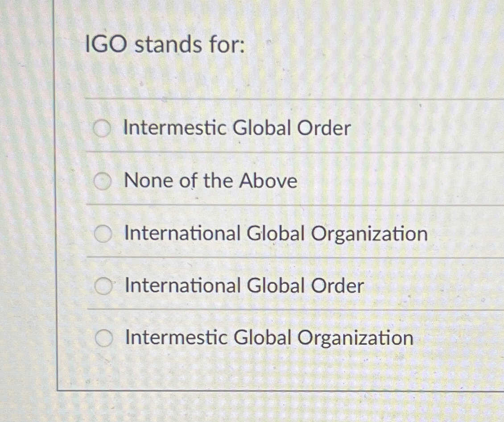Click the International Global Order option text

[x=244, y=285]
